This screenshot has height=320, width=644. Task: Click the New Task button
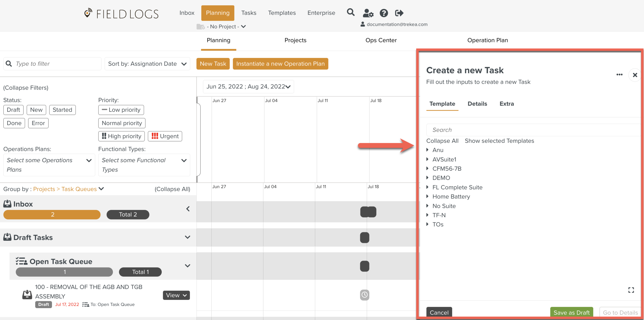213,64
